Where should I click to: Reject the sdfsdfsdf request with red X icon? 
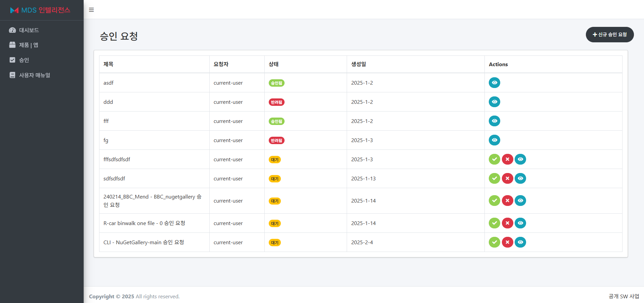pos(507,178)
